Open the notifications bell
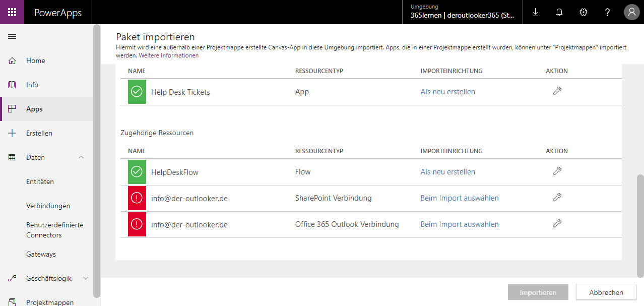Image resolution: width=644 pixels, height=306 pixels. coord(559,12)
